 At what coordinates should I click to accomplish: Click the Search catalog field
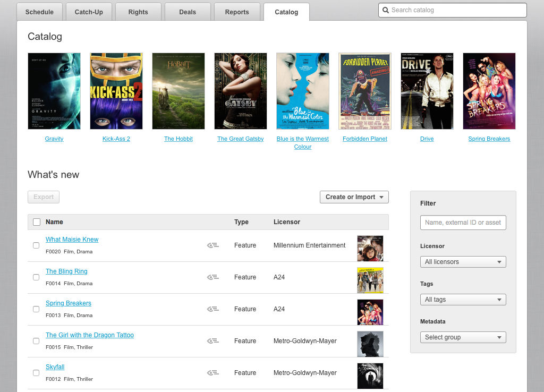(453, 10)
